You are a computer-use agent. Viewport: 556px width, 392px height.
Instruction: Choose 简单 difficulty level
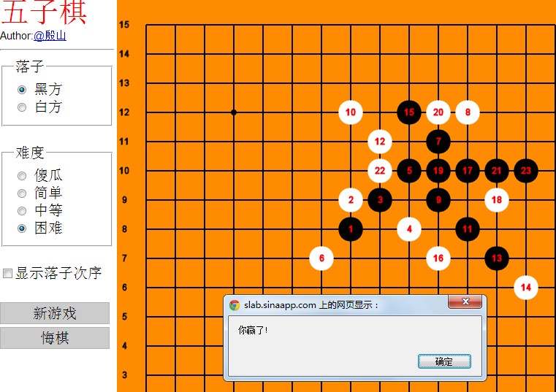click(22, 193)
